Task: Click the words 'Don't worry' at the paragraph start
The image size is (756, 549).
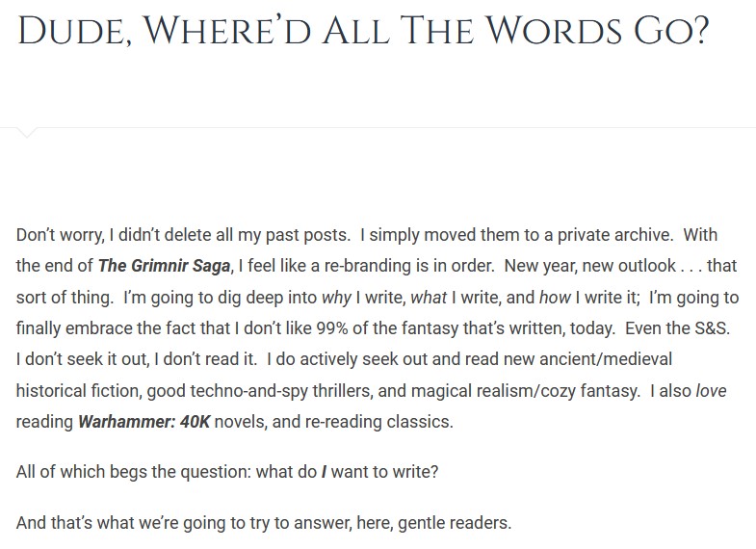Action: click(60, 235)
